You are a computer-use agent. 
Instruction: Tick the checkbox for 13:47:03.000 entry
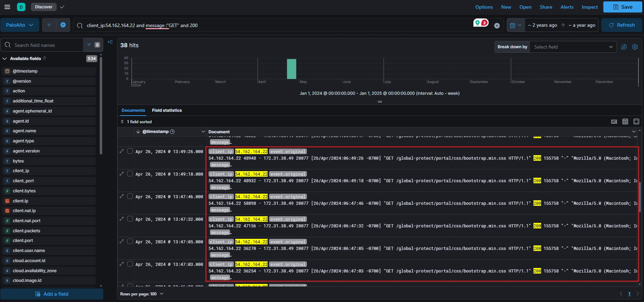(x=130, y=264)
